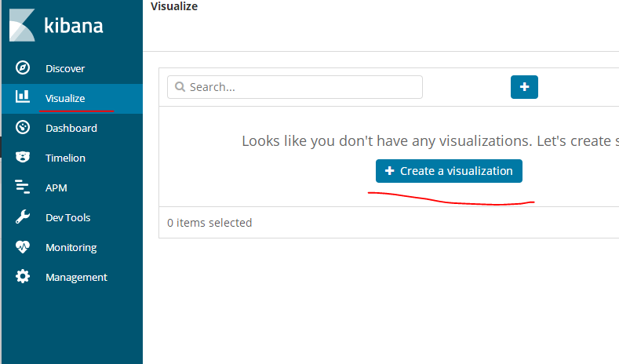Select the Management text label in sidebar
This screenshot has height=364, width=619.
pyautogui.click(x=76, y=277)
